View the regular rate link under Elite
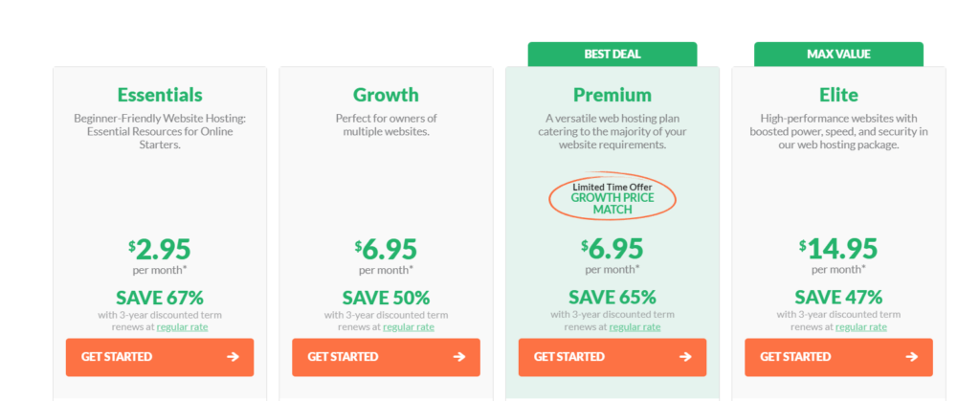980x401 pixels. pyautogui.click(x=861, y=326)
